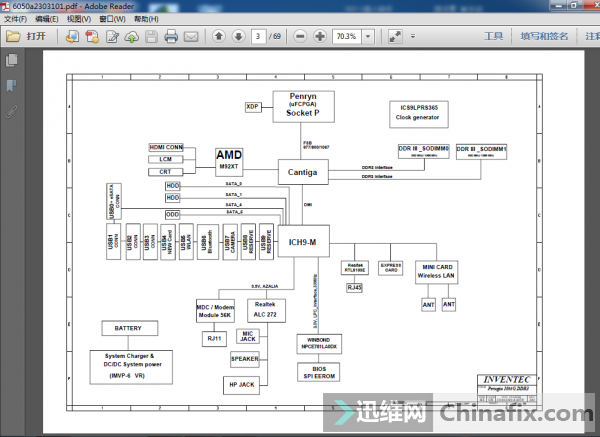Click the Penryn Socket P block
This screenshot has height=437, width=600.
(303, 107)
